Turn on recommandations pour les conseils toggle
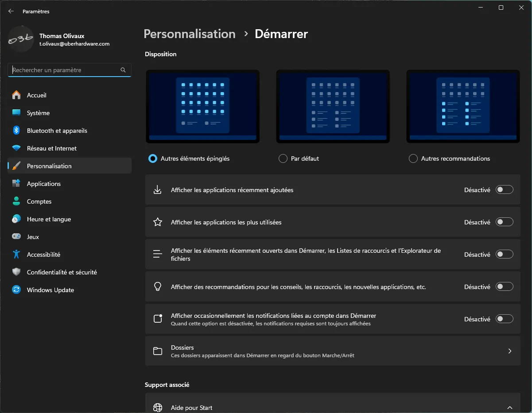This screenshot has width=532, height=413. [505, 286]
